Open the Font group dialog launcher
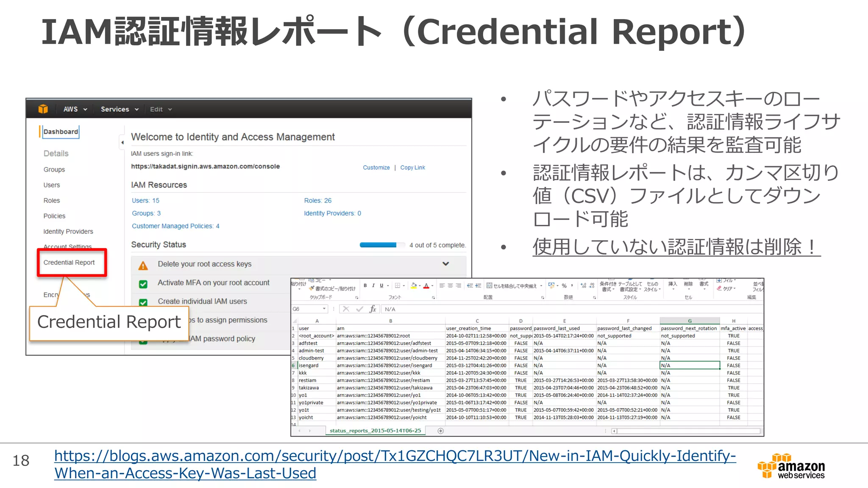This screenshot has height=488, width=868. pyautogui.click(x=433, y=297)
